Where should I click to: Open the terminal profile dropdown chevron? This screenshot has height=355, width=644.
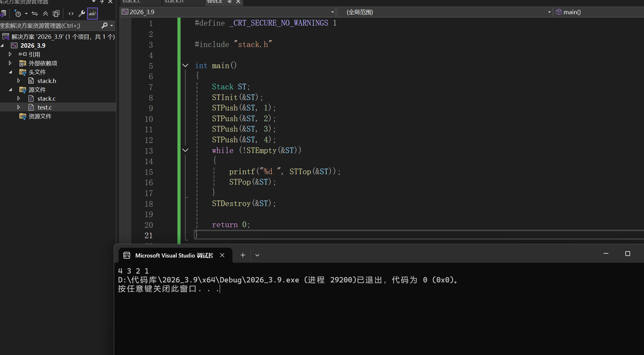(x=257, y=255)
